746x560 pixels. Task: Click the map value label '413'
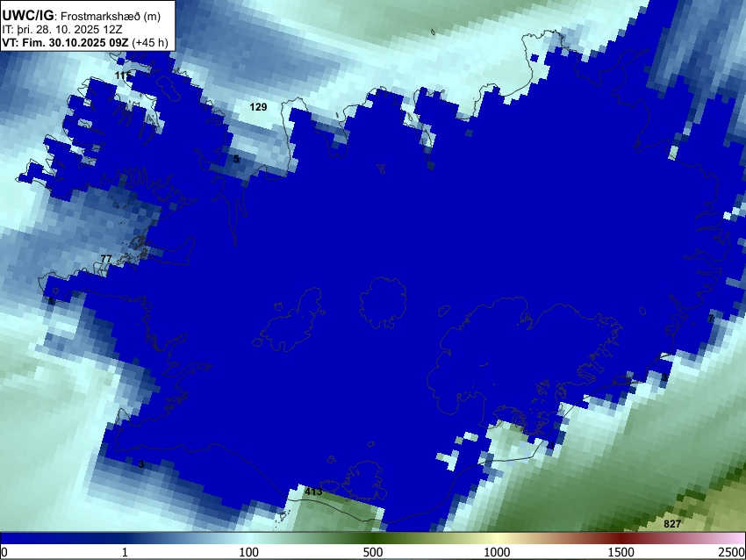pyautogui.click(x=313, y=492)
